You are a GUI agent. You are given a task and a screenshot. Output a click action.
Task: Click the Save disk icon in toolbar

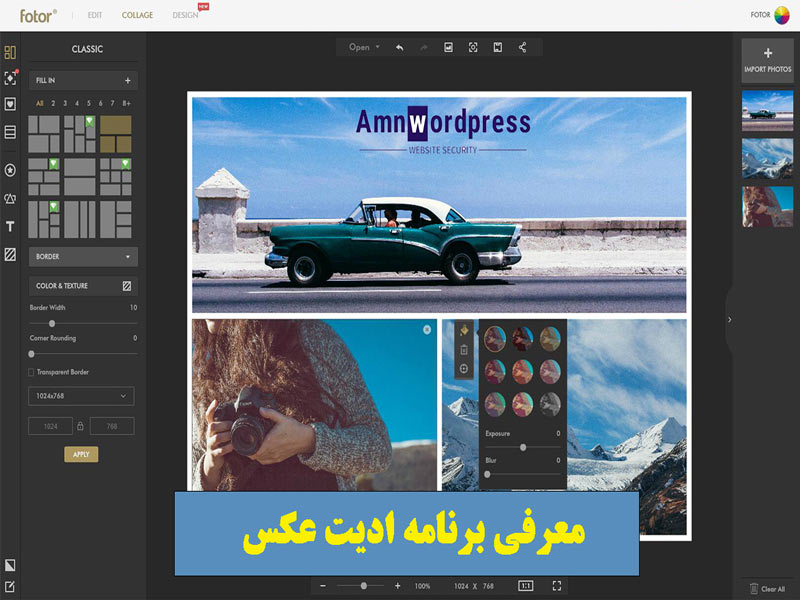[497, 47]
